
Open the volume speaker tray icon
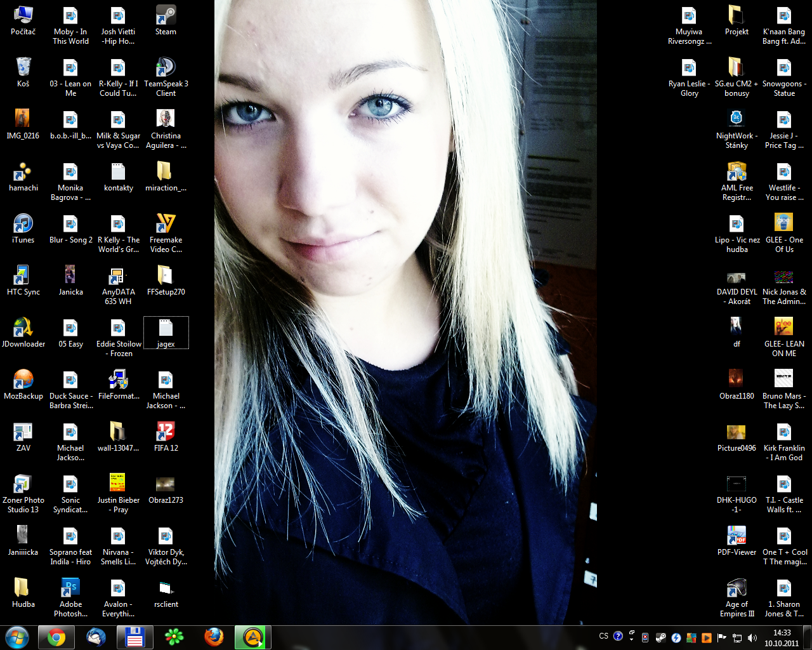point(752,638)
